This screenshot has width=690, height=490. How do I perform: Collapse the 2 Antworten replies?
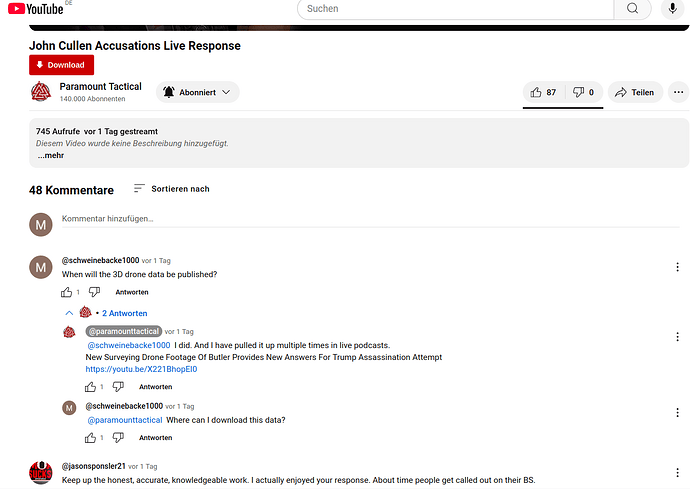pyautogui.click(x=106, y=313)
